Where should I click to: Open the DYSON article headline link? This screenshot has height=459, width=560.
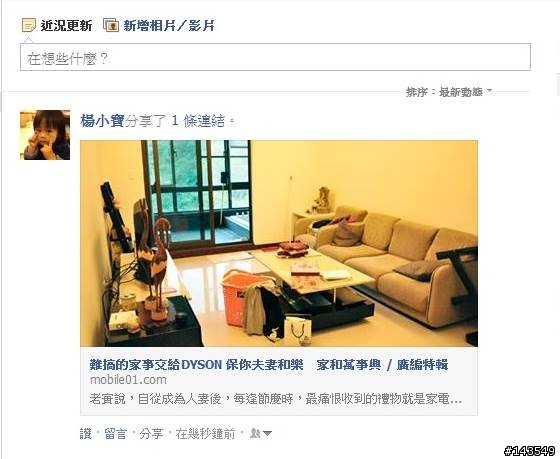(269, 365)
